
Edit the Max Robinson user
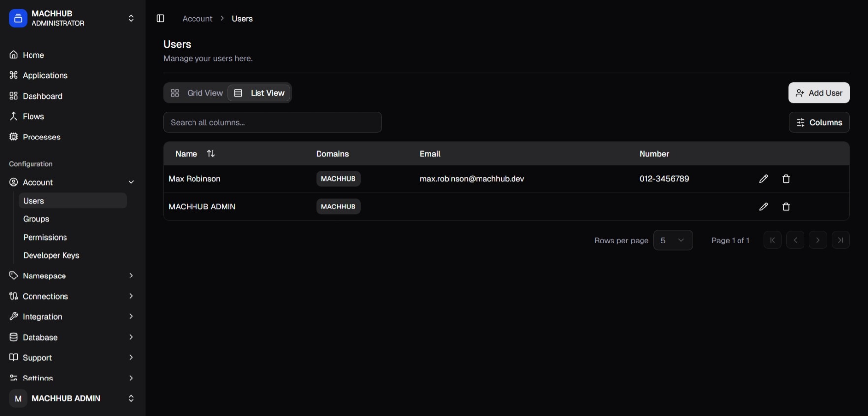pos(763,179)
